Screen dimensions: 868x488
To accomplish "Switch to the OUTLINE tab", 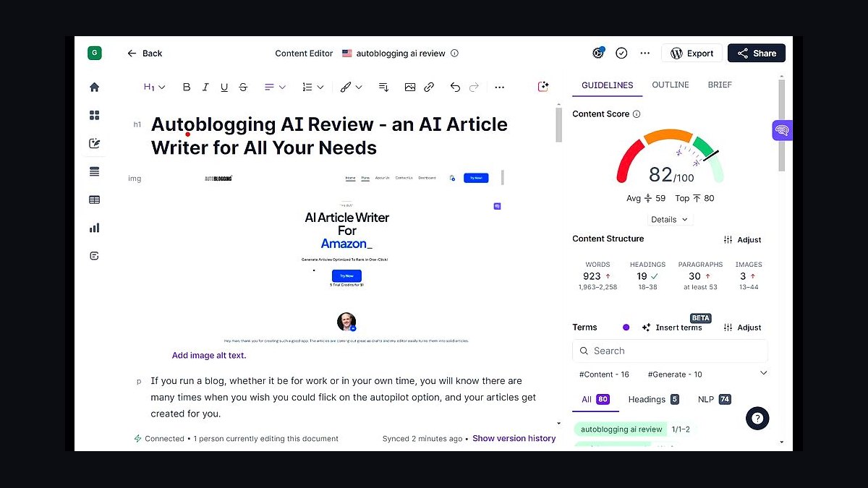I will click(x=671, y=85).
